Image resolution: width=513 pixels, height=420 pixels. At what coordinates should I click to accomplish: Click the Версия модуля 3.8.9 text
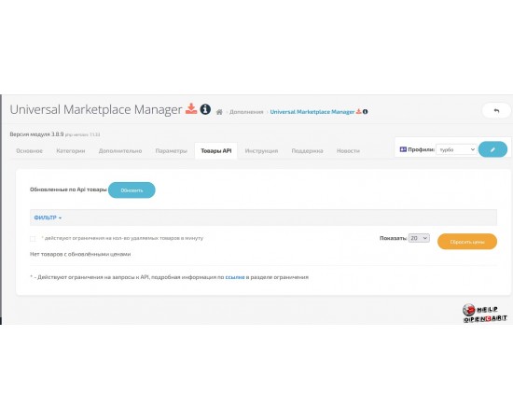(x=36, y=134)
